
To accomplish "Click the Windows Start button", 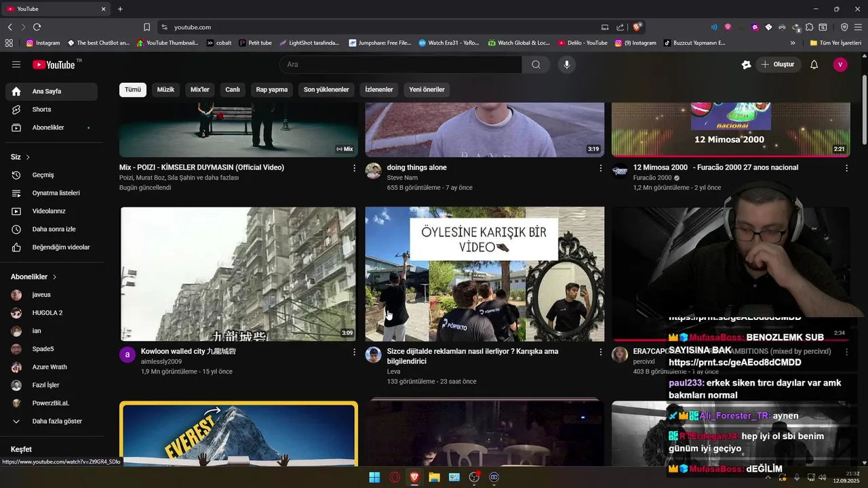I will coord(374,477).
